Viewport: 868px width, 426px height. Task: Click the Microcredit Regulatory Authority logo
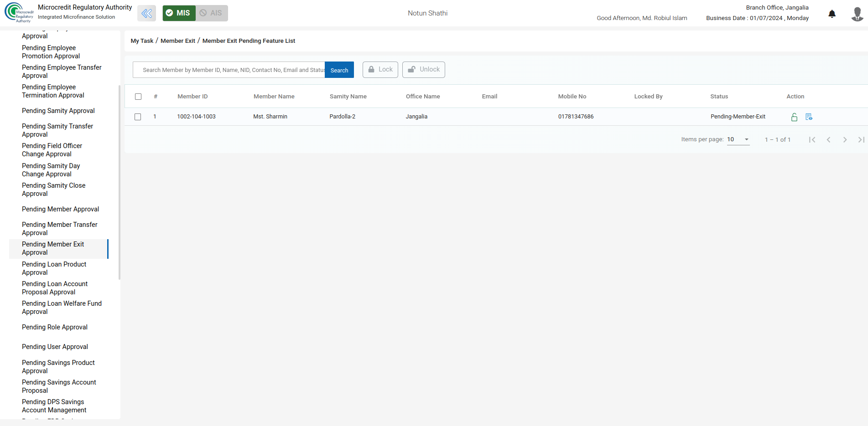point(19,12)
